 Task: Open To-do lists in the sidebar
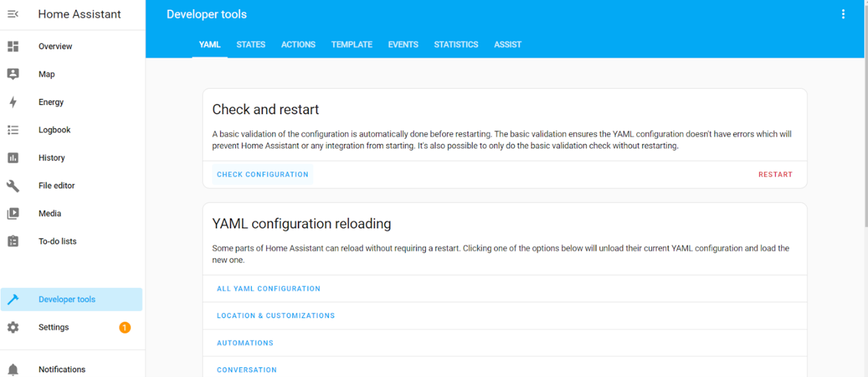(x=72, y=241)
